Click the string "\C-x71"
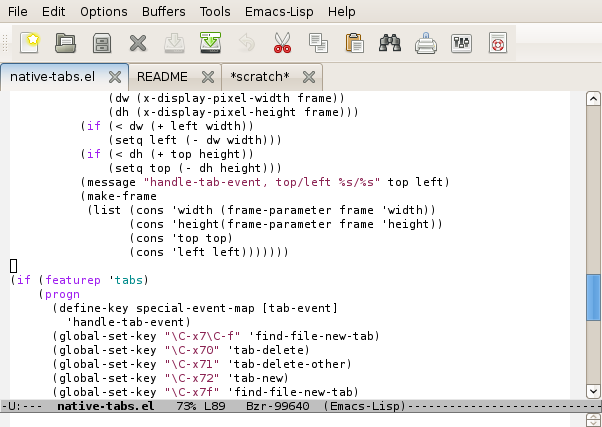The image size is (602, 427). (192, 364)
